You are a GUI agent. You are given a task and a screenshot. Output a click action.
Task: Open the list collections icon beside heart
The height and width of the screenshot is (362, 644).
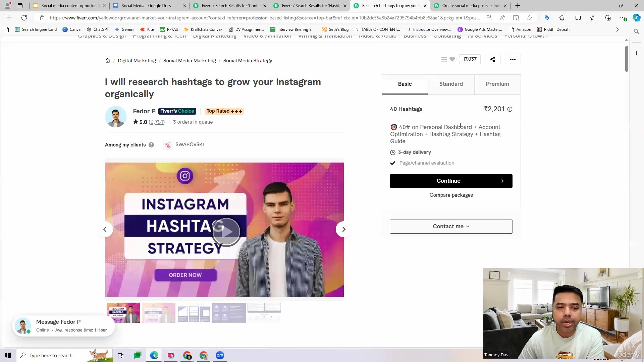[444, 59]
